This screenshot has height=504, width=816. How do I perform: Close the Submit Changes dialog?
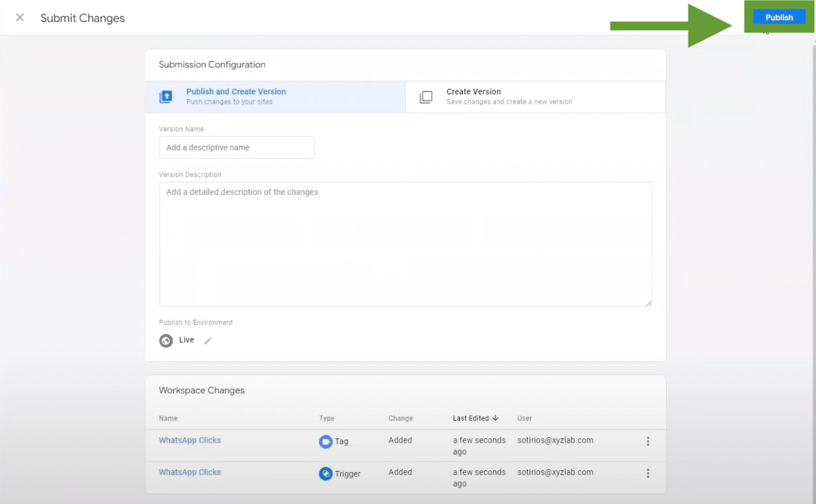point(20,18)
